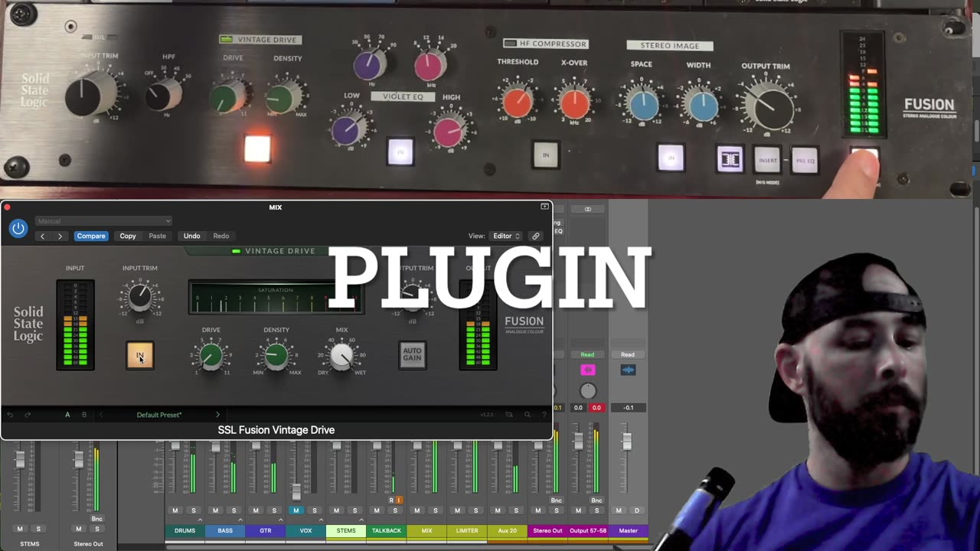The height and width of the screenshot is (551, 980).
Task: Click input monitoring I on TALKBACK
Action: [x=399, y=500]
